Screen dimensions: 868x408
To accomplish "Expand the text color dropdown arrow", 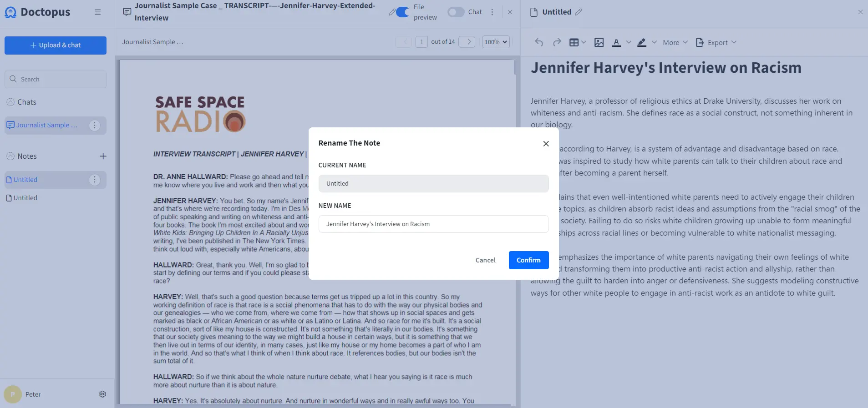I will pos(629,42).
